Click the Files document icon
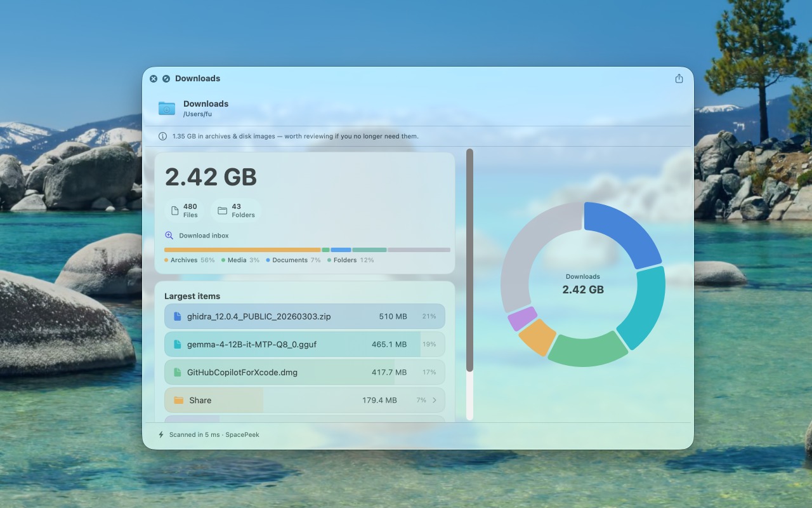This screenshot has width=812, height=508. 174,211
